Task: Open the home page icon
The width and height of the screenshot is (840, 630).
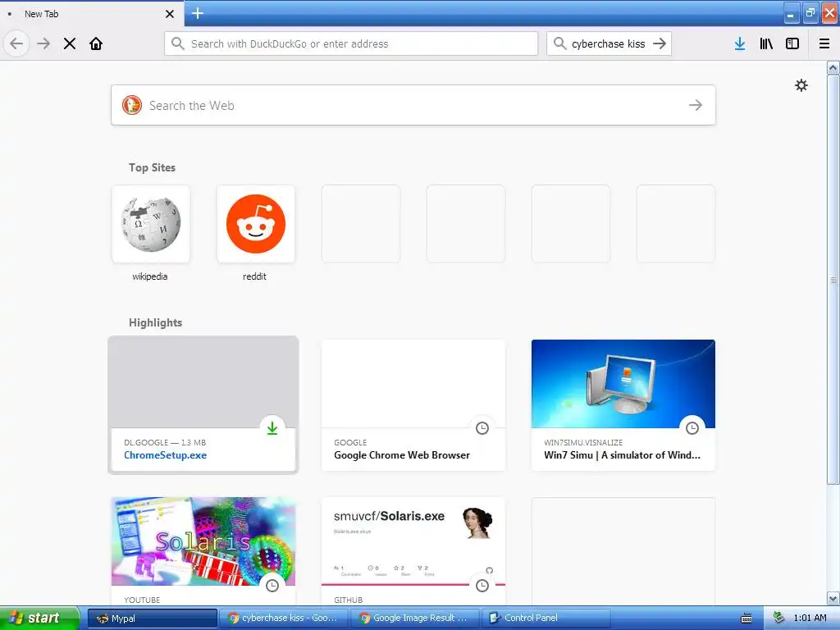Action: click(x=96, y=43)
